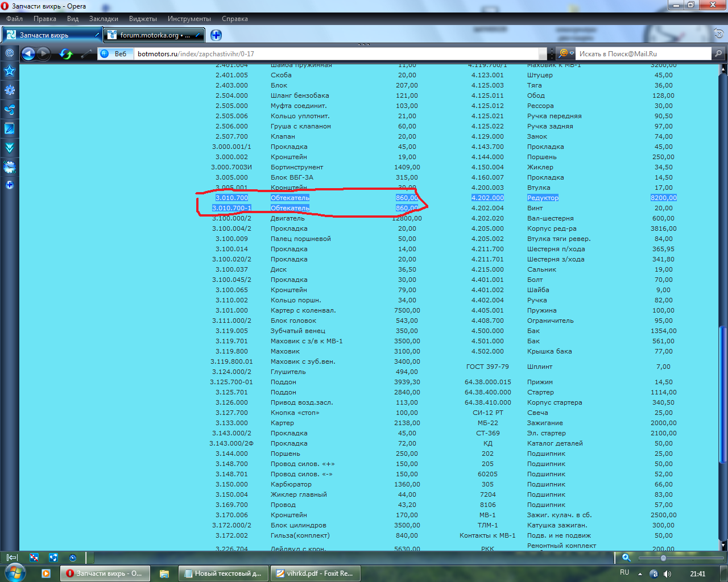Open the Notes panel in sidebar
The width and height of the screenshot is (728, 582).
[x=10, y=128]
